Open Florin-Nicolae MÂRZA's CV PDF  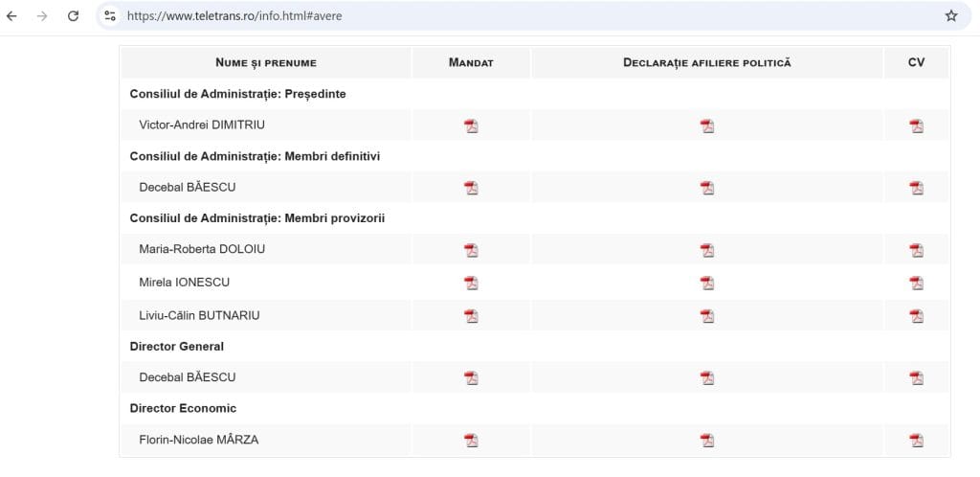pyautogui.click(x=916, y=441)
